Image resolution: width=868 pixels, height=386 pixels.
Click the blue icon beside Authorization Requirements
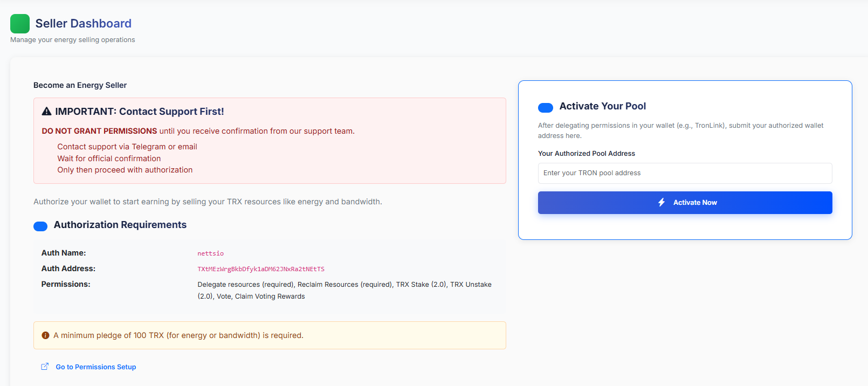point(40,226)
